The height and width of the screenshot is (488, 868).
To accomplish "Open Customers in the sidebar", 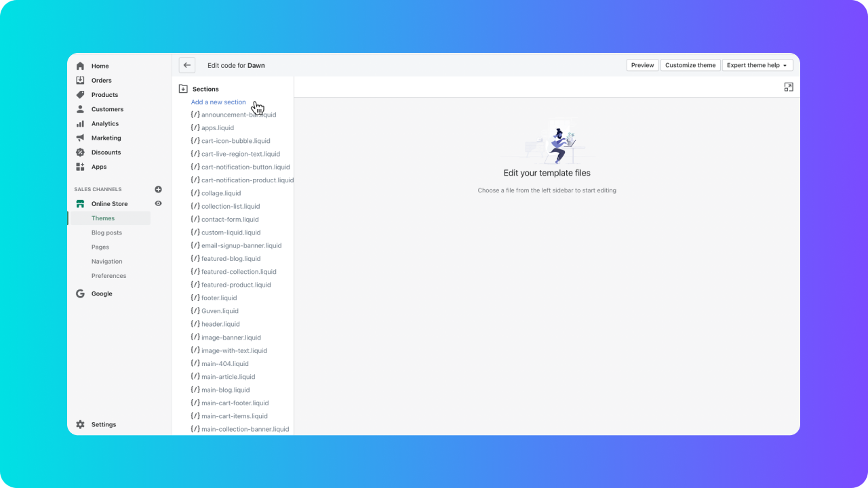I will (108, 109).
